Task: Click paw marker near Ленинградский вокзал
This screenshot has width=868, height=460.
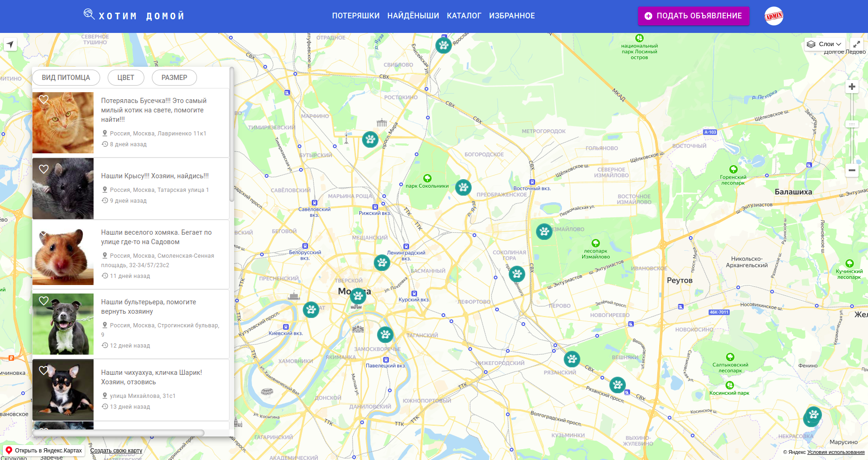Action: [x=382, y=262]
